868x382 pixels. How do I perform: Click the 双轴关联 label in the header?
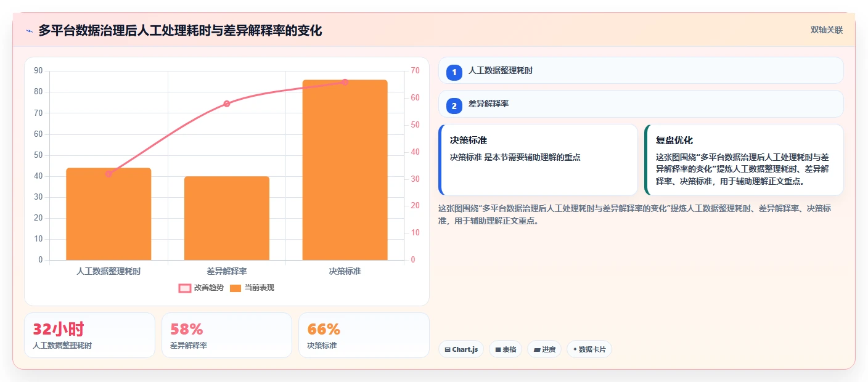[826, 30]
